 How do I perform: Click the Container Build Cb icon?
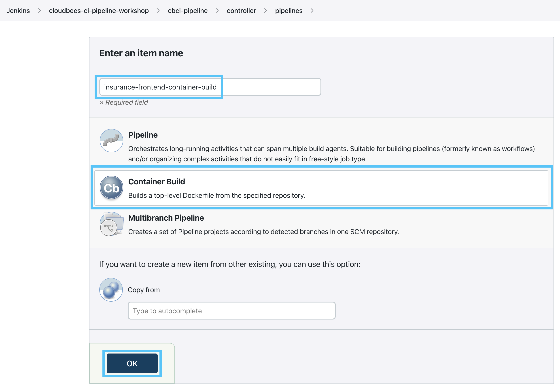(x=111, y=188)
